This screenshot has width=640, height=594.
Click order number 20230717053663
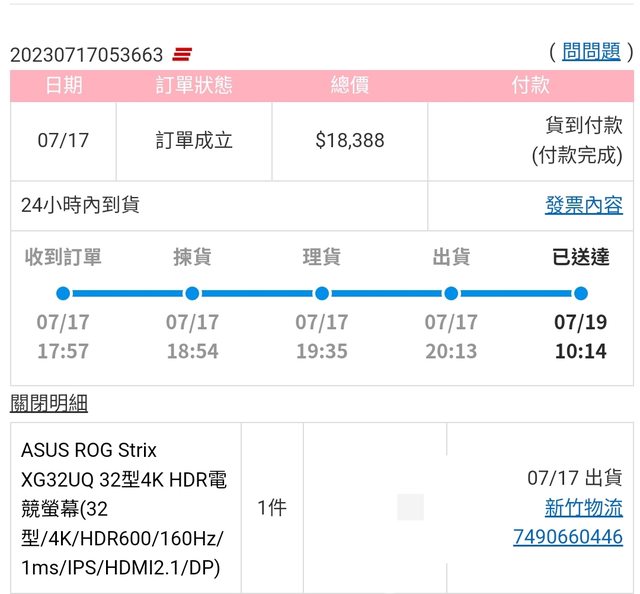pos(87,54)
